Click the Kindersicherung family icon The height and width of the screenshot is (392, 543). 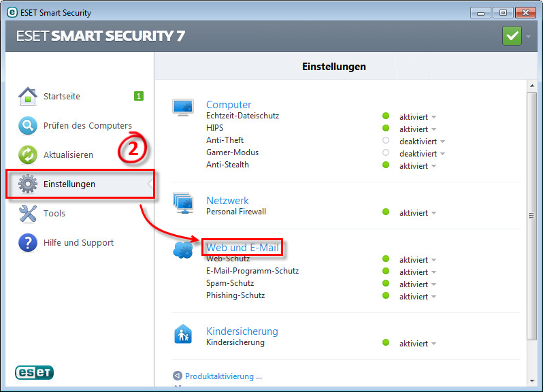tap(183, 334)
